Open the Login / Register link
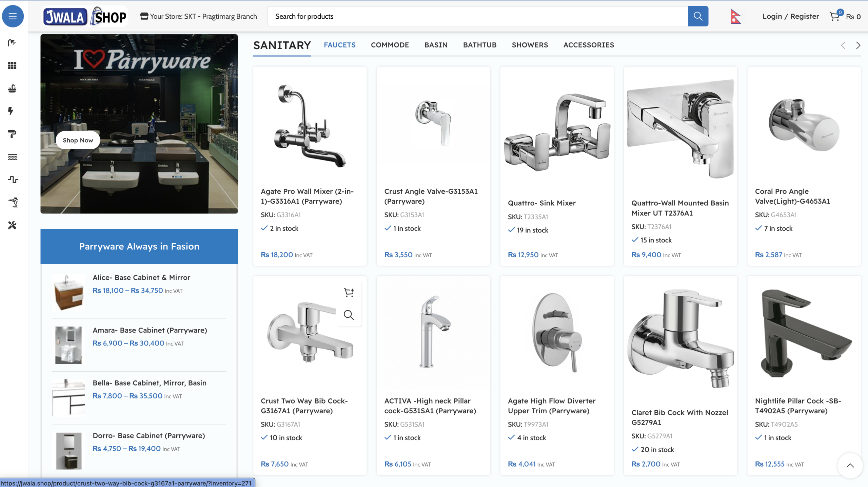 click(x=790, y=16)
